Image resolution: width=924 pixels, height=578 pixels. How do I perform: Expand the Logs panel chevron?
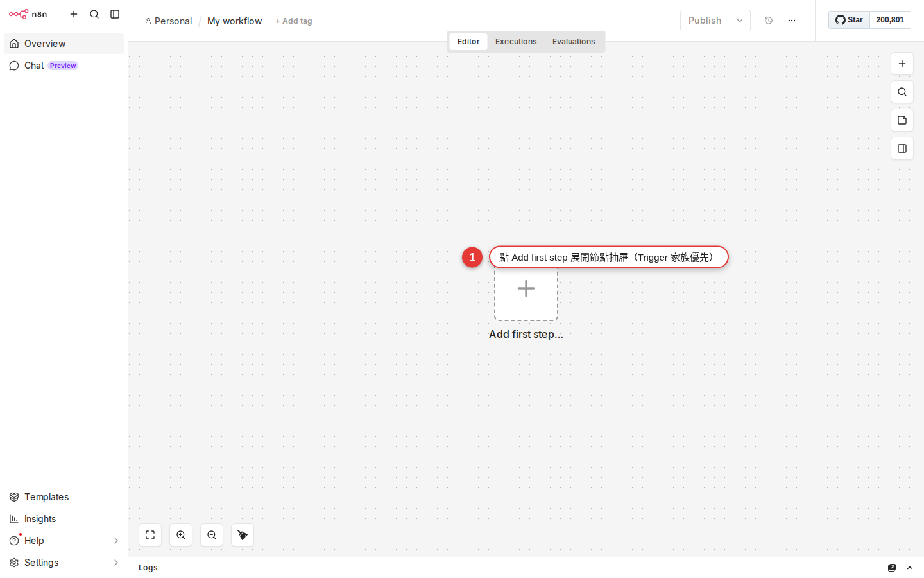(910, 568)
